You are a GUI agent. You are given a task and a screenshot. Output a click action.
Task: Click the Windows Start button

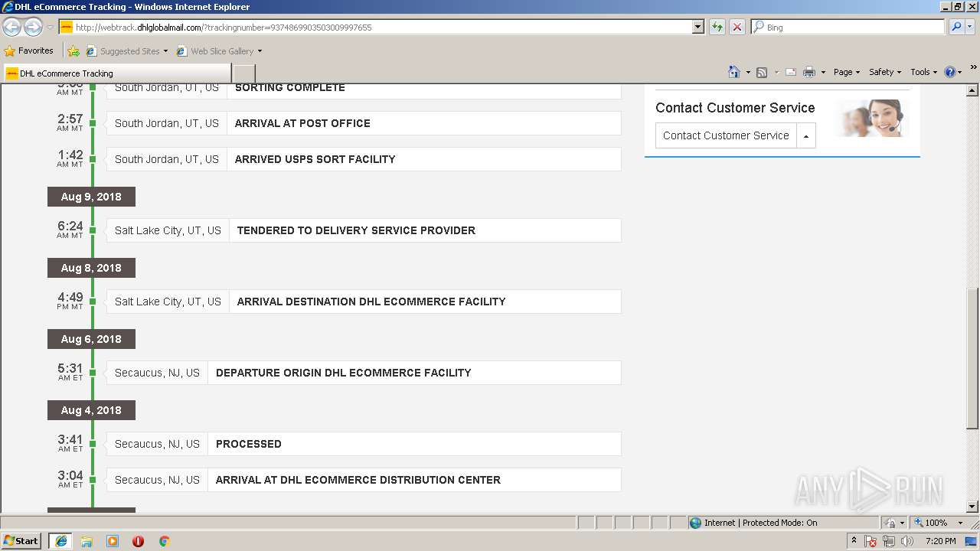22,541
